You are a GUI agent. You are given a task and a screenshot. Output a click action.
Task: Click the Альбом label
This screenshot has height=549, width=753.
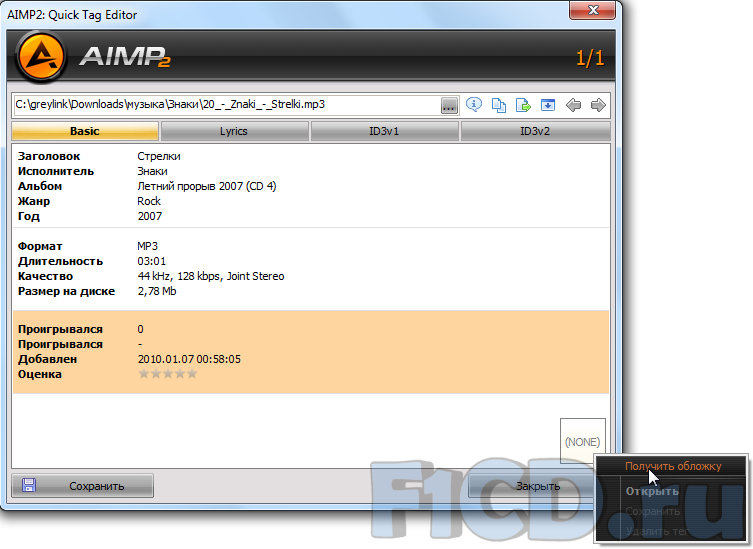pos(40,186)
